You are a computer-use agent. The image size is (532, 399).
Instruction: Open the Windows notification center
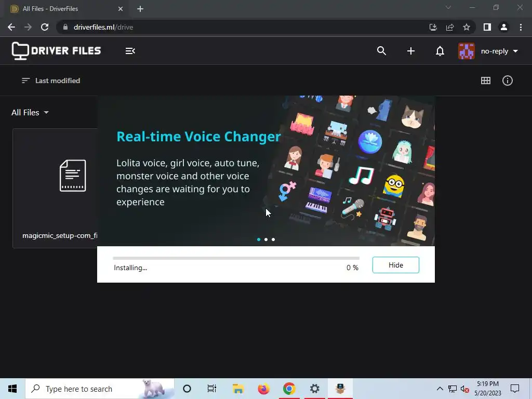[515, 389]
